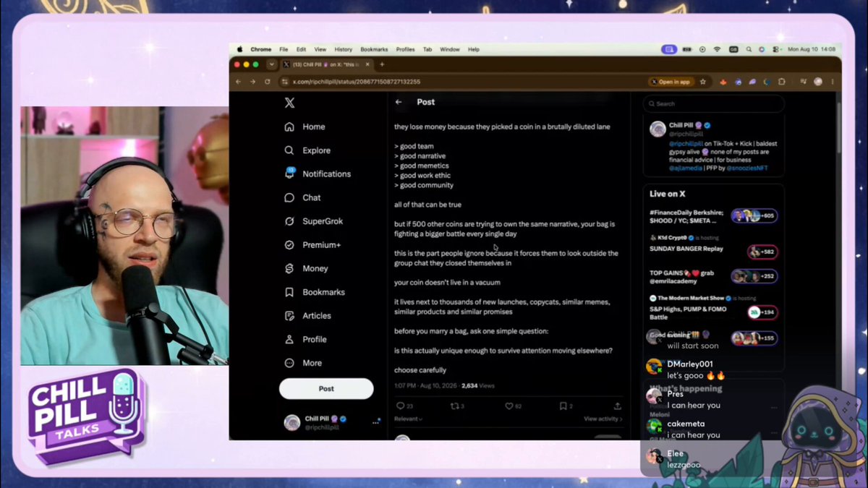
Task: Open the Premium+ badge icon
Action: click(289, 245)
